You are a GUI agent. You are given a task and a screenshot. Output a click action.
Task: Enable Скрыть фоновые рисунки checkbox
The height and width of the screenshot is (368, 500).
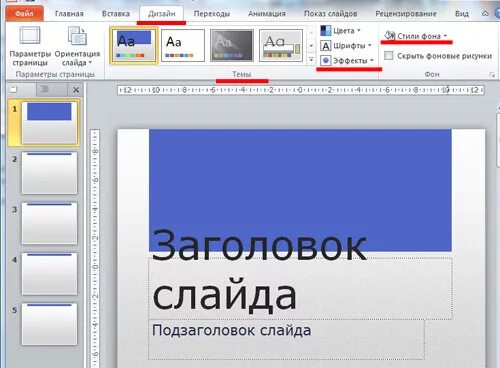pos(389,56)
